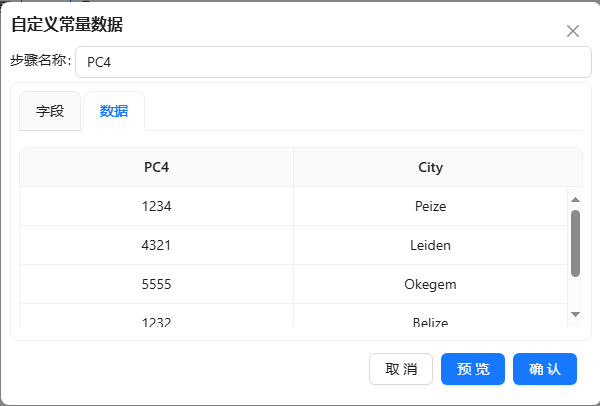
Task: Close the dialog with the X icon
Action: point(573,31)
